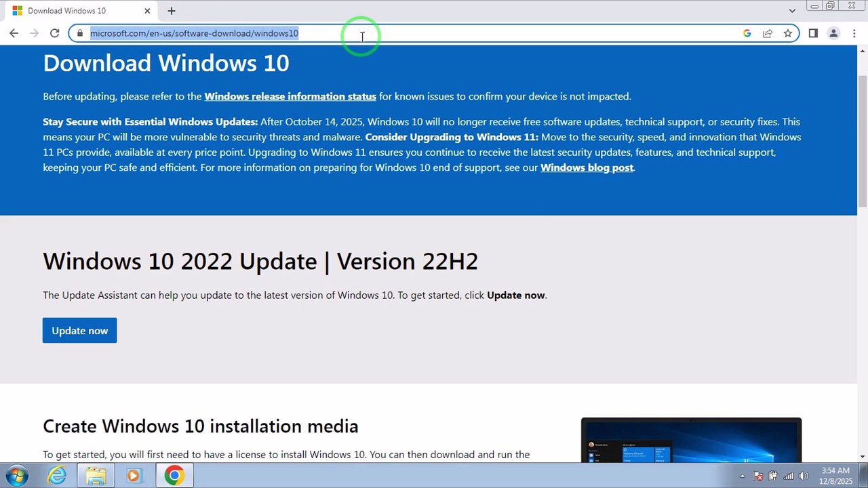
Task: Select the Download Windows 10 tab
Action: click(x=80, y=11)
